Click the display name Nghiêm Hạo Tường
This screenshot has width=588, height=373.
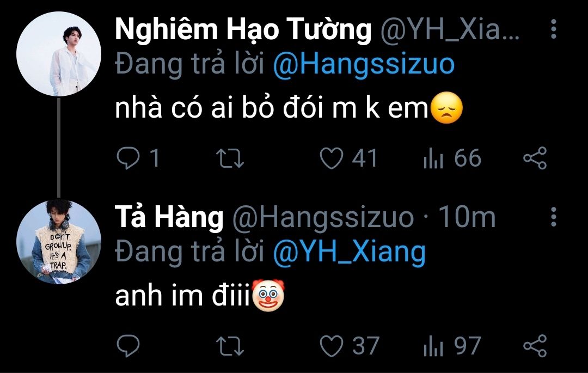(243, 30)
